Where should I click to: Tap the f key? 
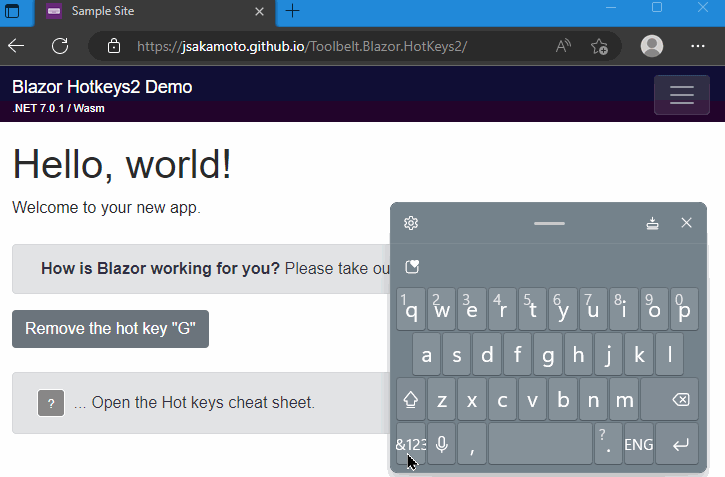coord(518,354)
